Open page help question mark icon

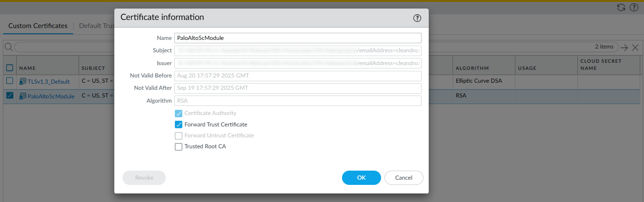pyautogui.click(x=634, y=8)
